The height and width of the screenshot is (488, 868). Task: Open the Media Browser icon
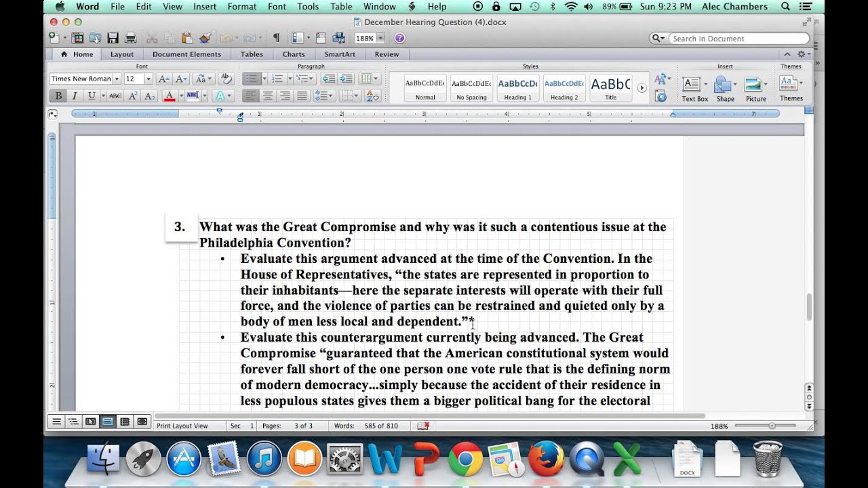coord(339,38)
